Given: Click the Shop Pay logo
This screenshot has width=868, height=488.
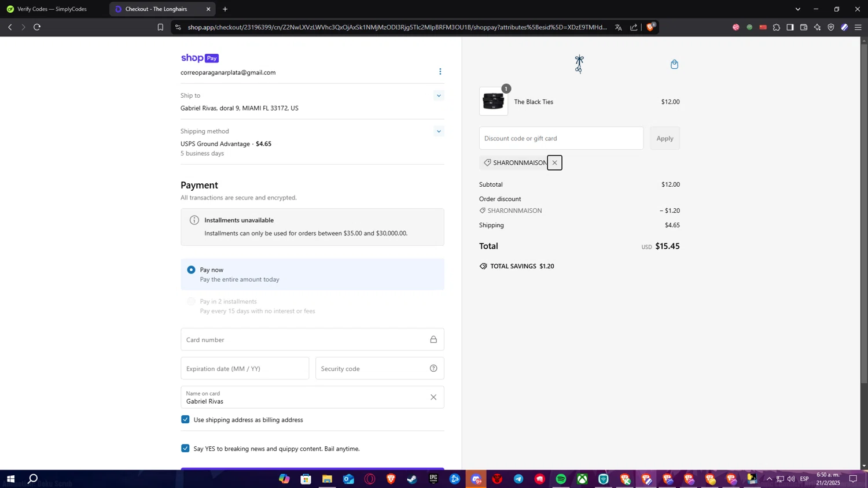Looking at the screenshot, I should tap(200, 58).
